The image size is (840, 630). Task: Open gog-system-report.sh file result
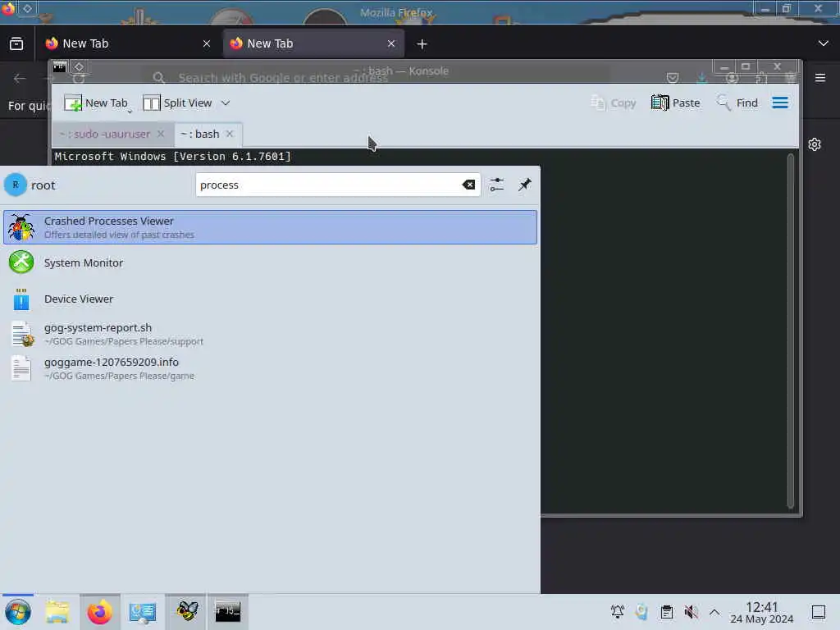click(270, 334)
